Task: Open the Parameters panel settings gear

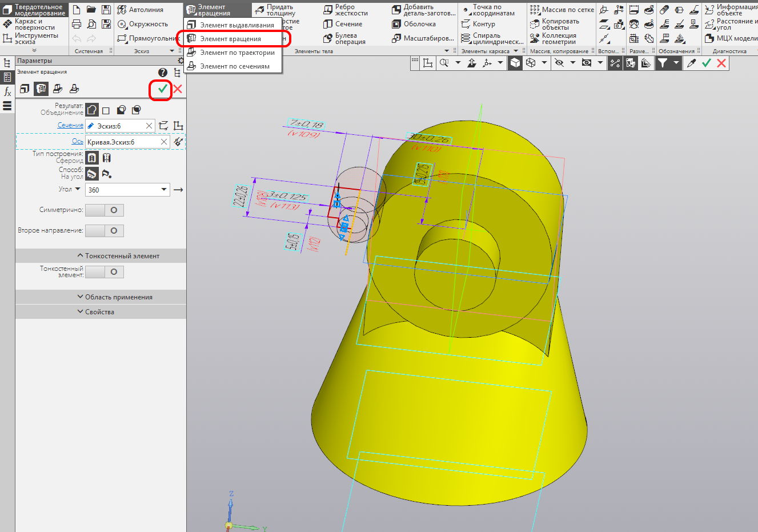Action: [x=181, y=61]
